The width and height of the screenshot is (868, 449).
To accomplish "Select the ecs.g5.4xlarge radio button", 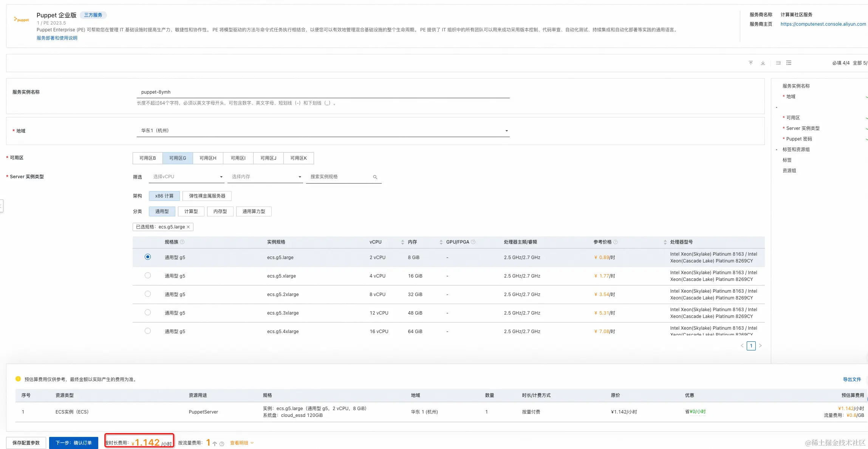I will (148, 331).
